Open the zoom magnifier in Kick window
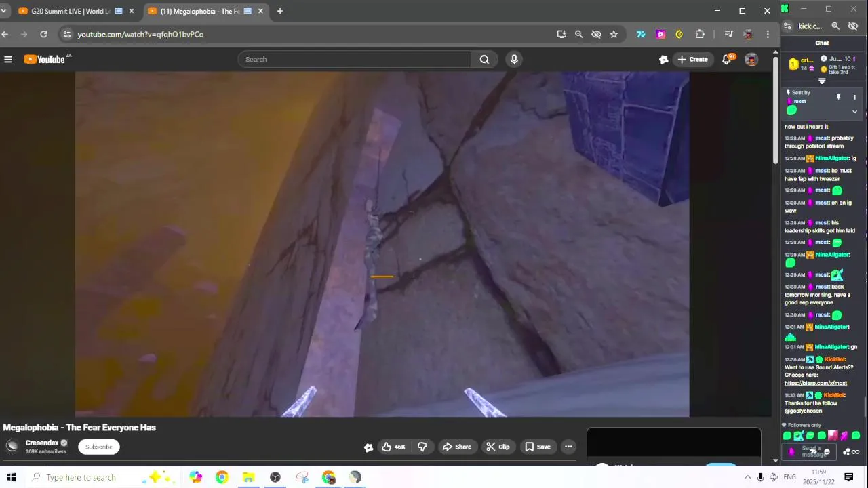 (835, 26)
